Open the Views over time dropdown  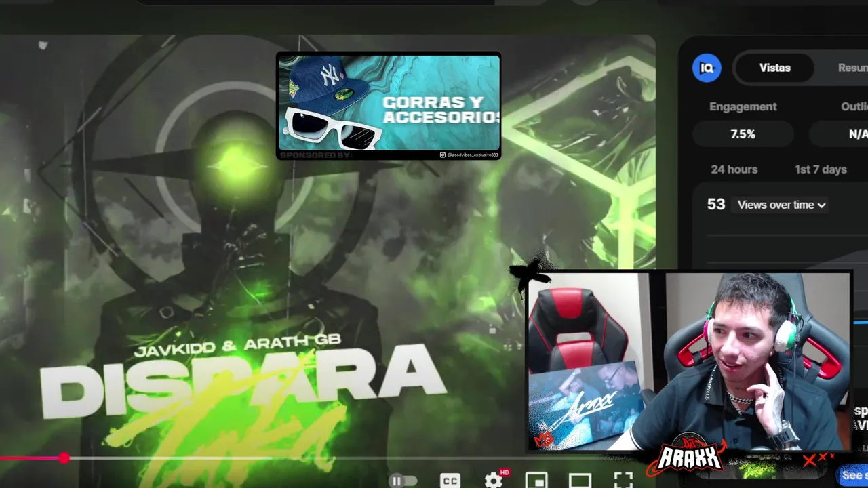pos(781,205)
